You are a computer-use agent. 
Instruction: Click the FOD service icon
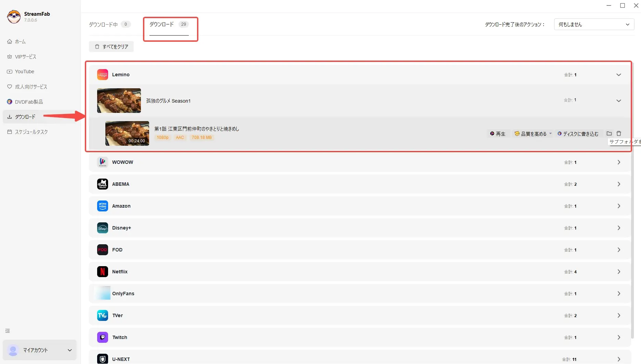[x=103, y=250]
